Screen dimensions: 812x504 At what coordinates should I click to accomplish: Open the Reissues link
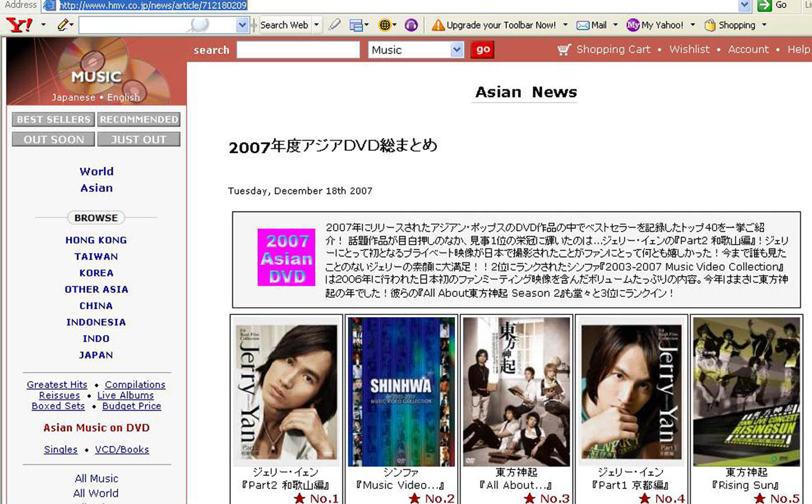(x=60, y=395)
